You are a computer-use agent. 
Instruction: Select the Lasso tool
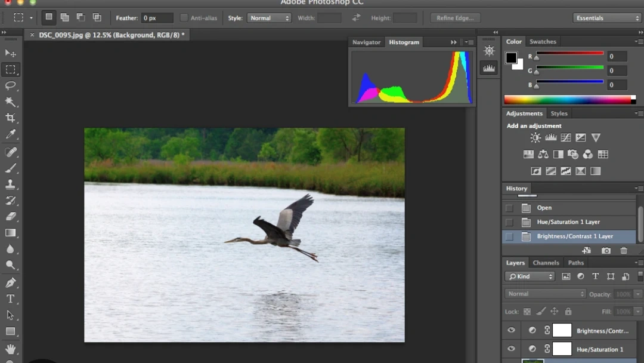[x=10, y=85]
